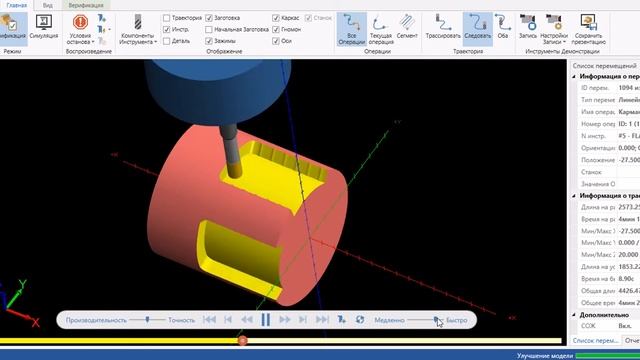Switch to Список перемещений bottom tab

(x=595, y=340)
